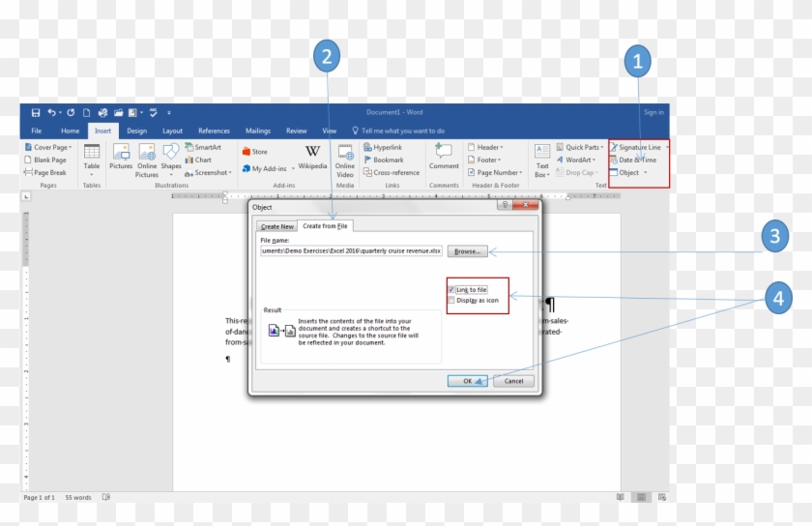The image size is (812, 526).
Task: Switch to the Mailings tab
Action: coord(258,131)
